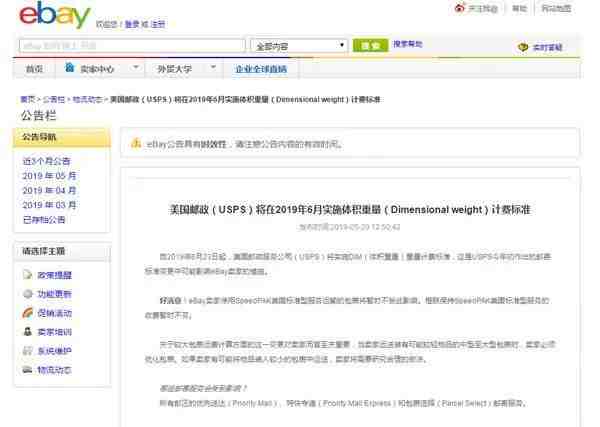The height and width of the screenshot is (427, 600).
Task: Select the 系统维护 topic
Action: click(54, 351)
